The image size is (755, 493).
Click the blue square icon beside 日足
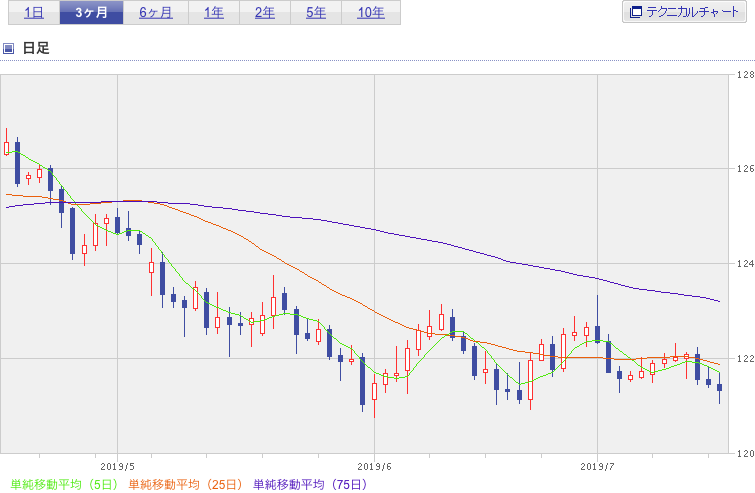[x=8, y=48]
